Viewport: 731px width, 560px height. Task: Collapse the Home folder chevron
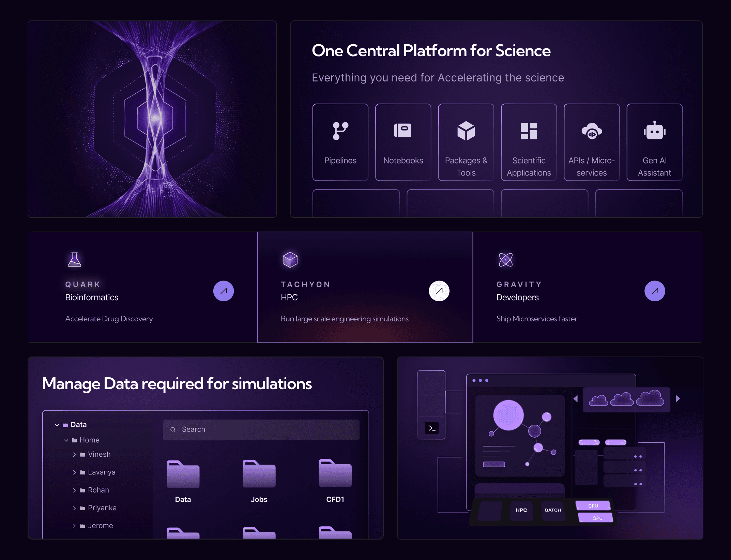(x=66, y=440)
